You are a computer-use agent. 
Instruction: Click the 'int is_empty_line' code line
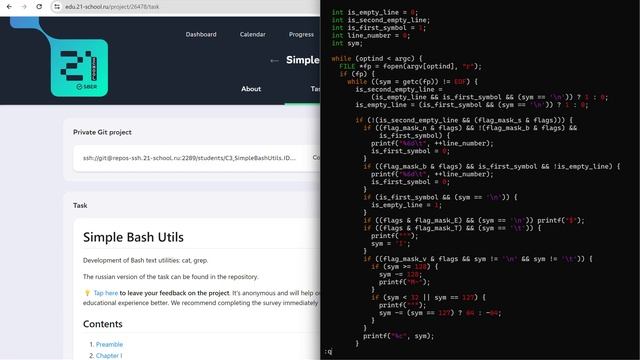[375, 12]
